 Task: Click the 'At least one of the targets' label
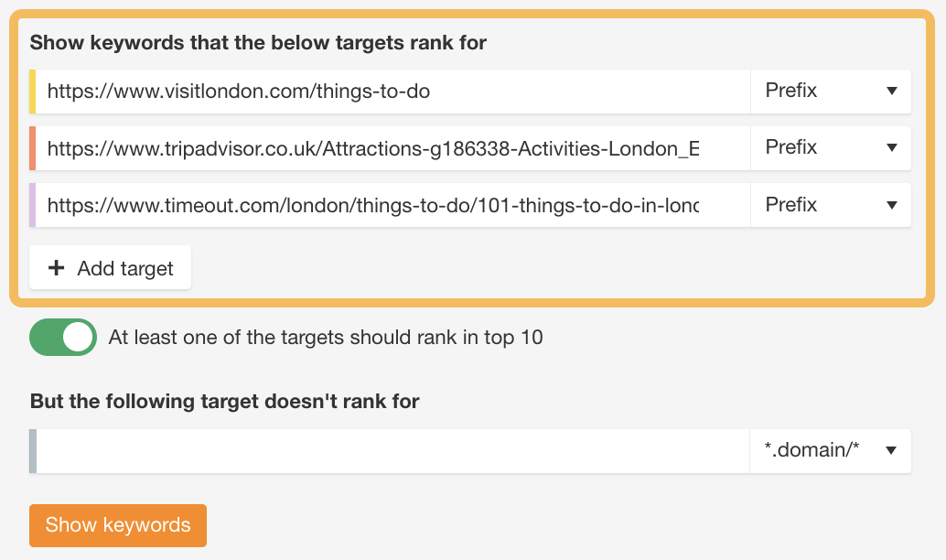325,338
